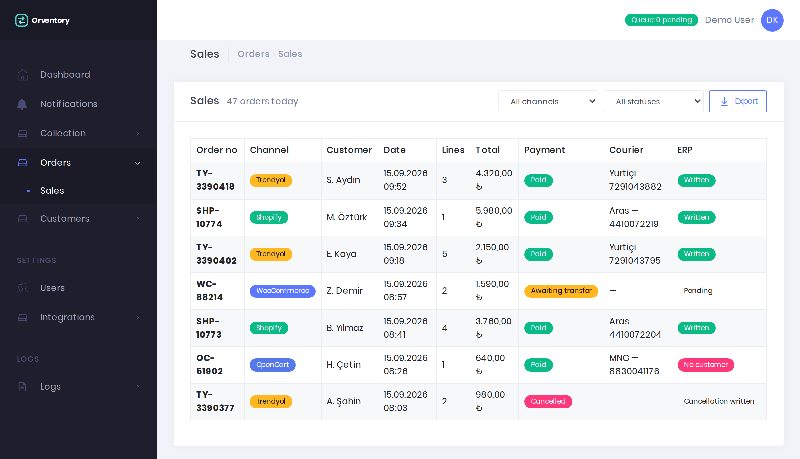This screenshot has height=459, width=800.
Task: Click order number WC-88214
Action: point(210,290)
